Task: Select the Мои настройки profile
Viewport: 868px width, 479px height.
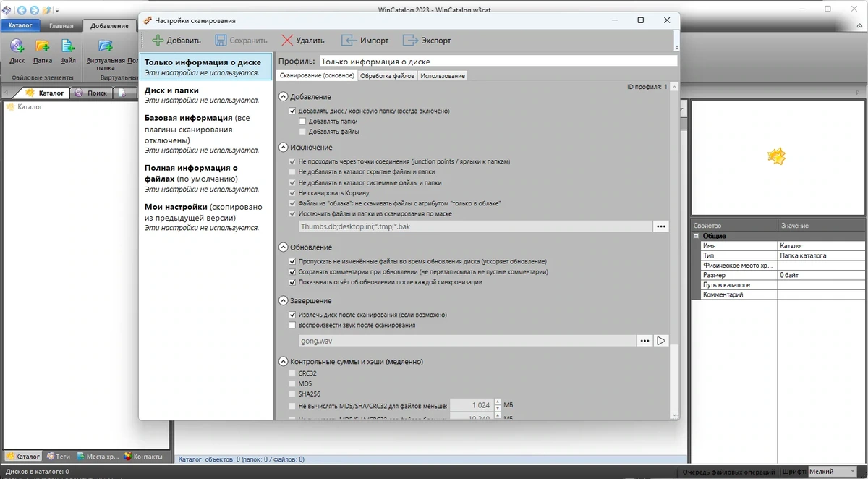Action: tap(206, 217)
